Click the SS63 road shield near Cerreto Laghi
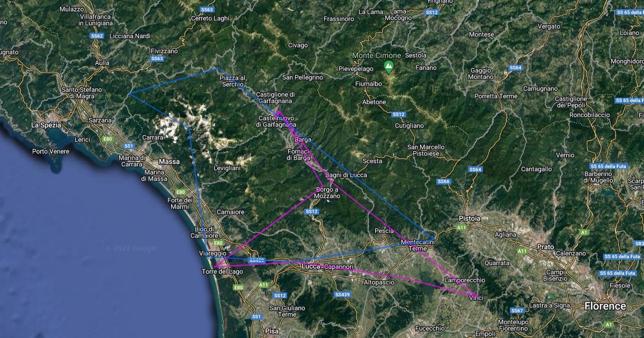This screenshot has width=644, height=338. (207, 10)
